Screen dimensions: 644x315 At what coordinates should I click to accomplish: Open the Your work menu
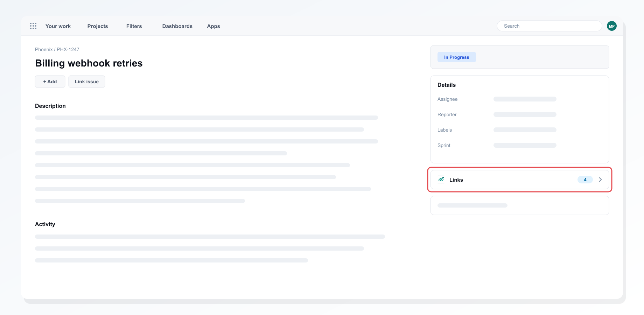(58, 26)
